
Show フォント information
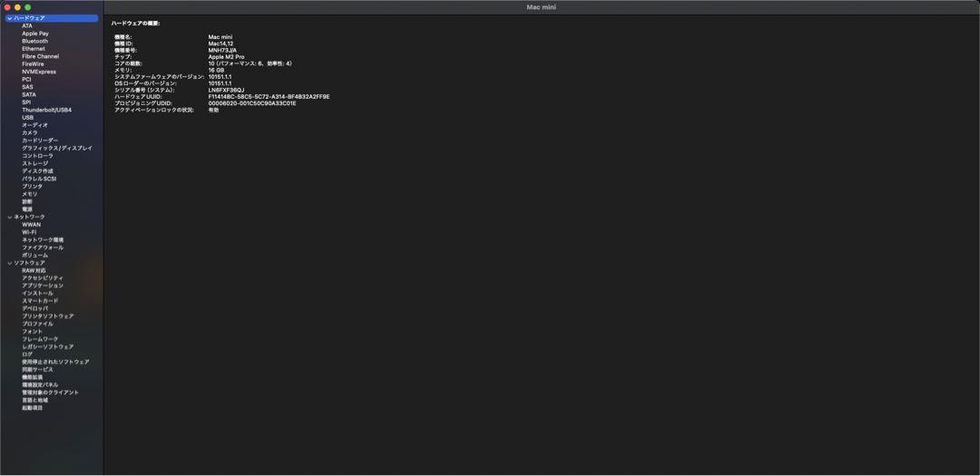[x=33, y=332]
